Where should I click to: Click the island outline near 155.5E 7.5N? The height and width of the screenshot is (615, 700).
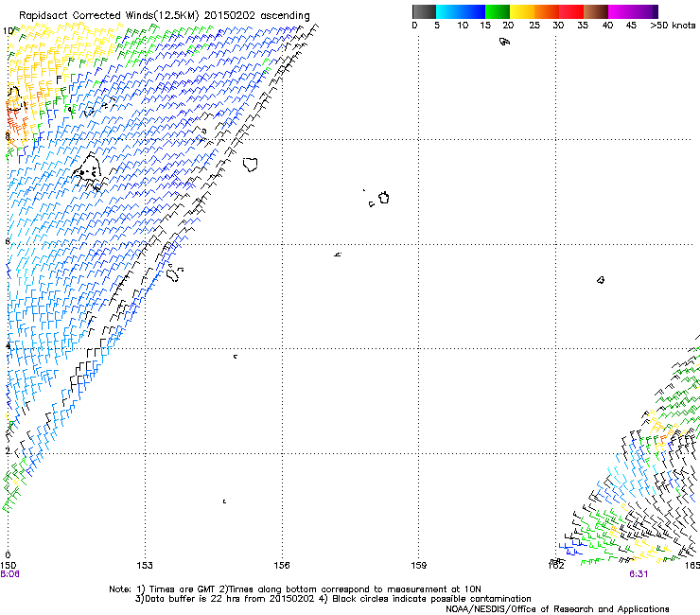coord(251,165)
